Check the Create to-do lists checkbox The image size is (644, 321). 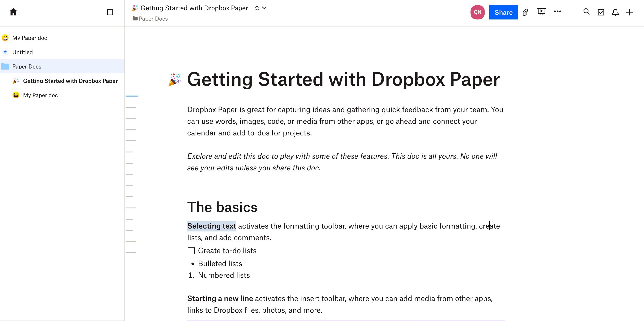pos(191,250)
